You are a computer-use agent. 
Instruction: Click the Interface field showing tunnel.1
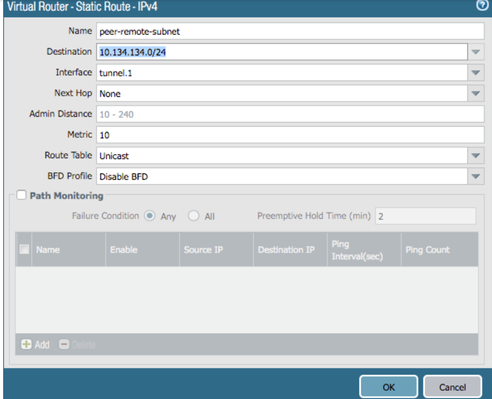(282, 73)
